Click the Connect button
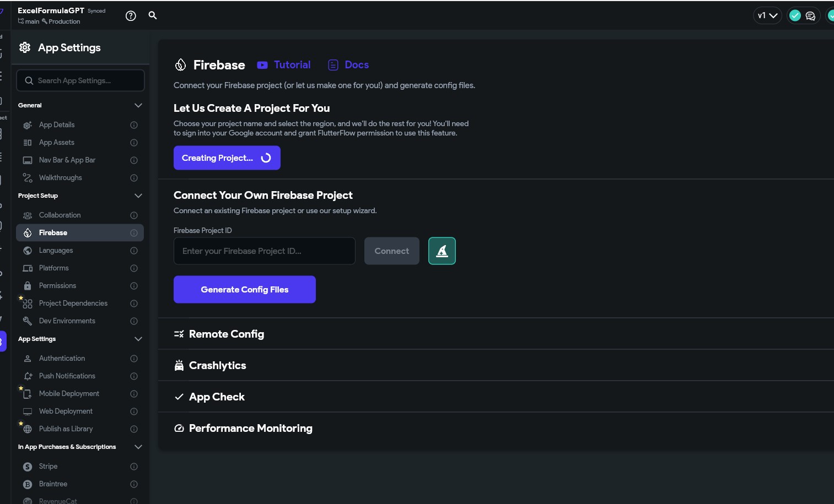The height and width of the screenshot is (504, 834). point(392,251)
